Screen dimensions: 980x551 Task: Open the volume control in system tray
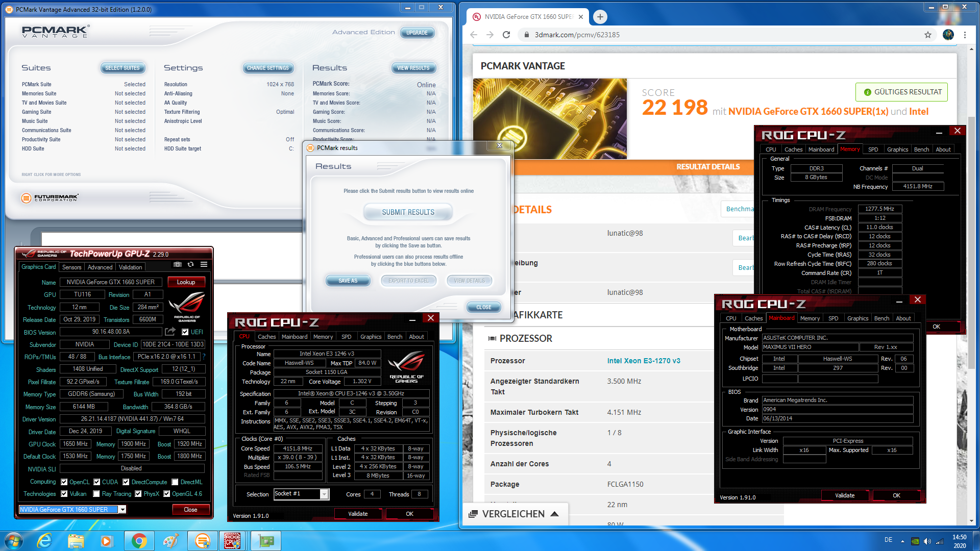[927, 541]
